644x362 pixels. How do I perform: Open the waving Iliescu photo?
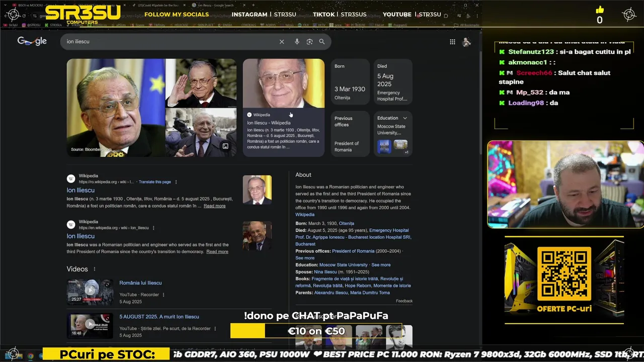click(201, 83)
